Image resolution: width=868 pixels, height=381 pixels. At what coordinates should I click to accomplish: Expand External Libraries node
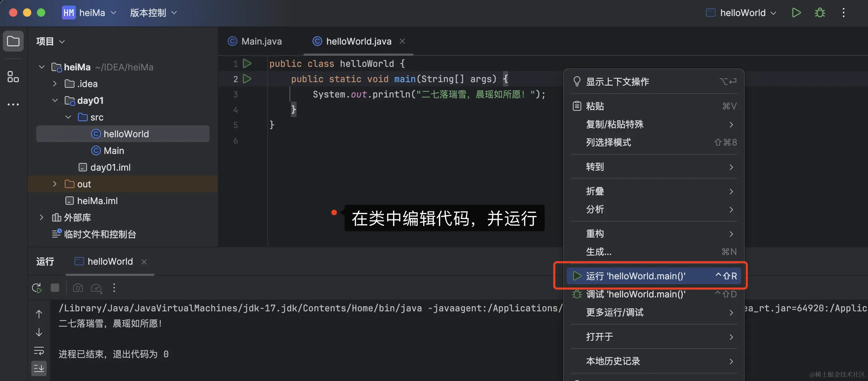(41, 217)
